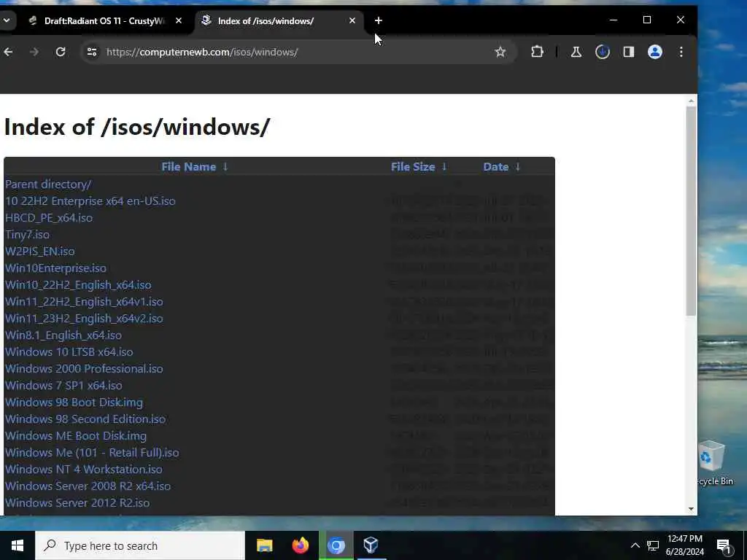Sort listing by File Name

(188, 167)
